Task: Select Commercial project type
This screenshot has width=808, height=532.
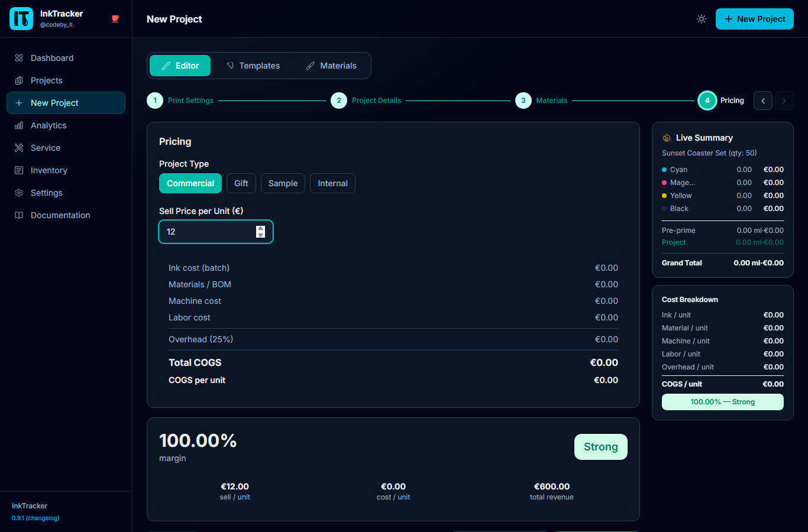Action: [190, 183]
